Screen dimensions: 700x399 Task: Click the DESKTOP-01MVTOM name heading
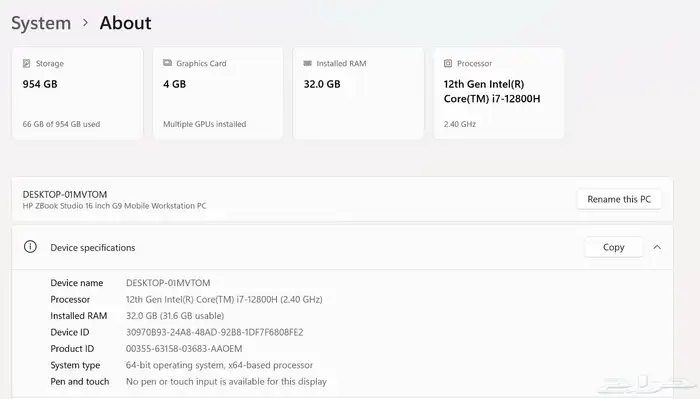click(65, 195)
